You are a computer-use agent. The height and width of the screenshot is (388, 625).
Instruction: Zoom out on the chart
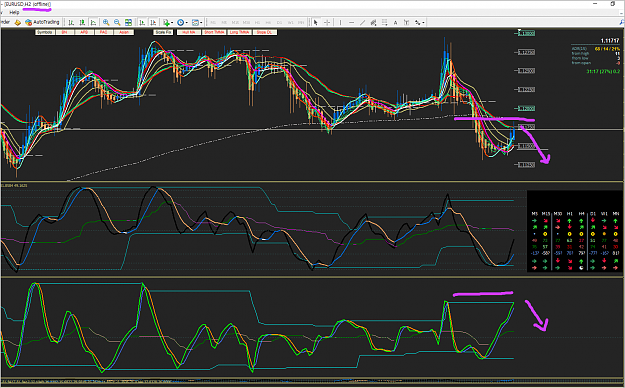click(x=117, y=22)
